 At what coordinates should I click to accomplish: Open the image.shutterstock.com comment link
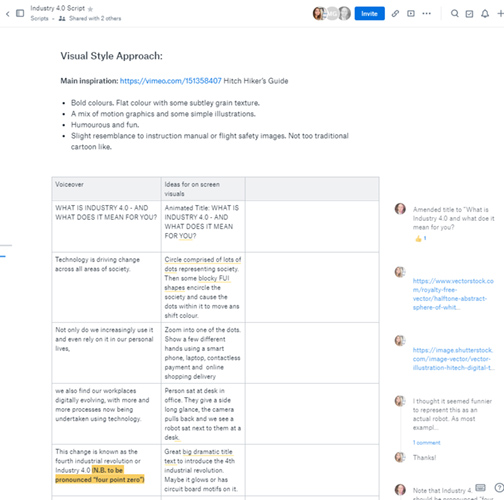pos(453,359)
